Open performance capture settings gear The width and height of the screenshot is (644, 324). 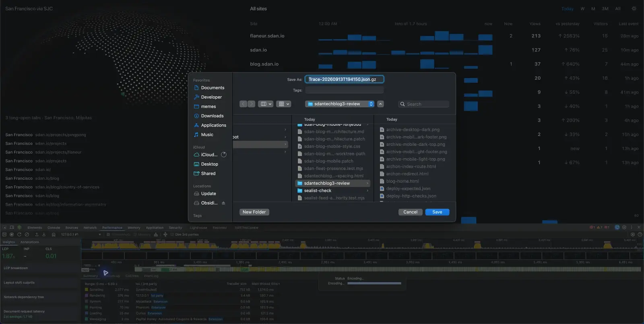(633, 234)
